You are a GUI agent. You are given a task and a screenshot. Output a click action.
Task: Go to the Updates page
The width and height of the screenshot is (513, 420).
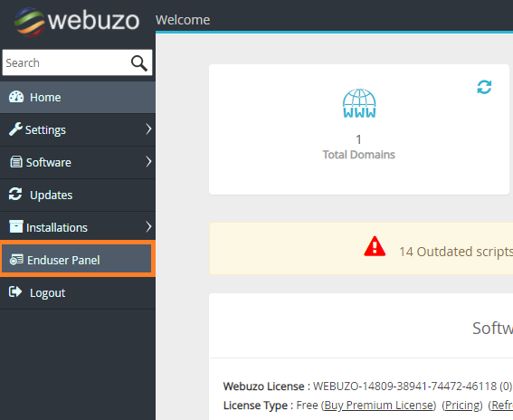[x=78, y=195]
